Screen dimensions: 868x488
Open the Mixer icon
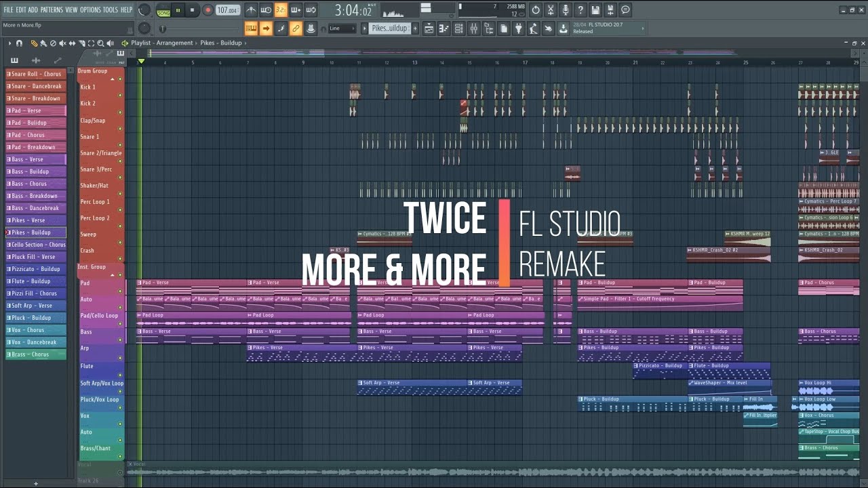pyautogui.click(x=474, y=28)
